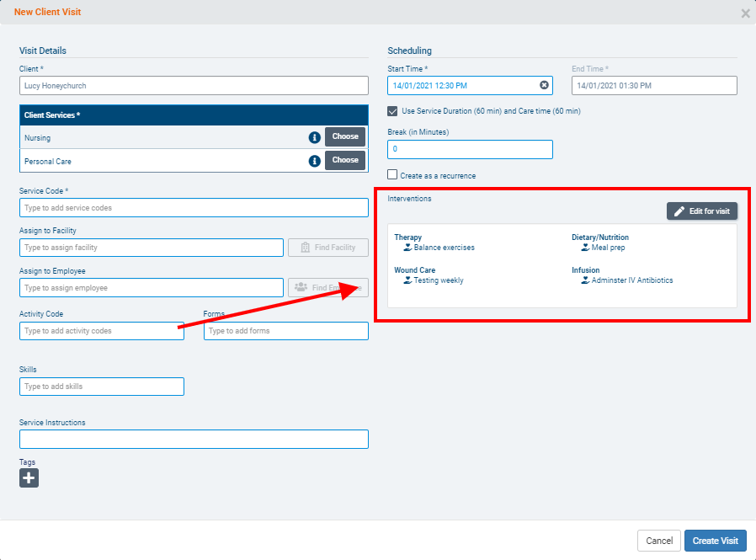
Task: Cancel the new client visit
Action: [x=658, y=541]
